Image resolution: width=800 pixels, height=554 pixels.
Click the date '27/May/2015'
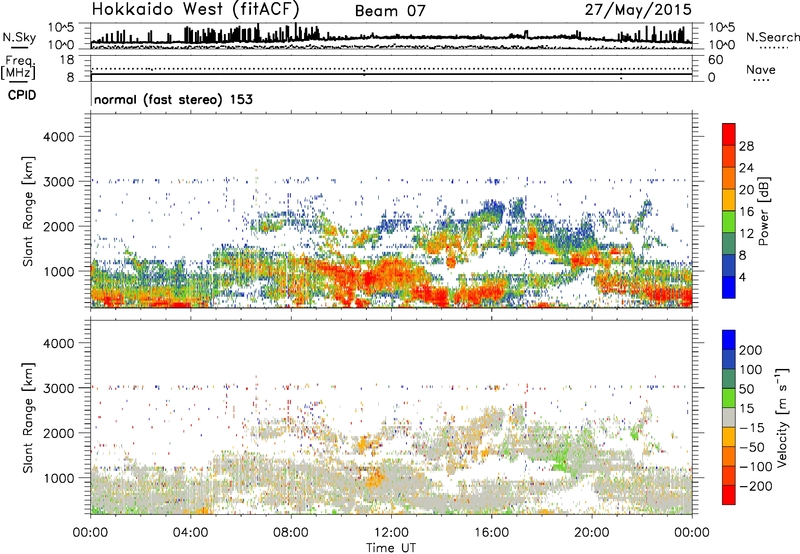coord(638,9)
